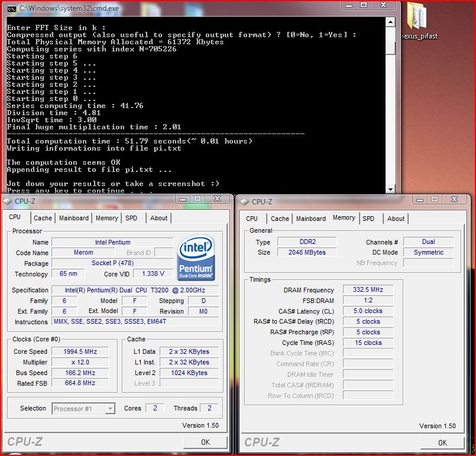Viewport: 476px width, 456px height.
Task: Click the Stepping value 'D'
Action: pyautogui.click(x=203, y=301)
